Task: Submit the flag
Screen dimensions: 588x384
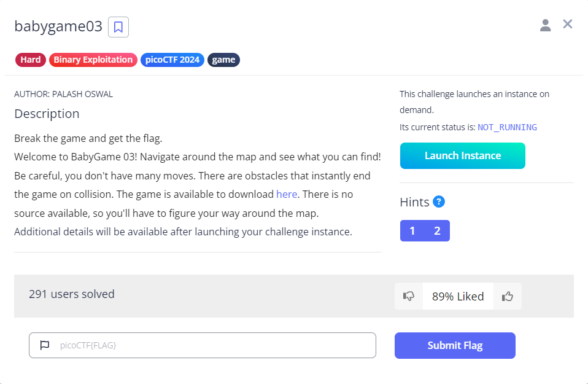Action: (455, 345)
